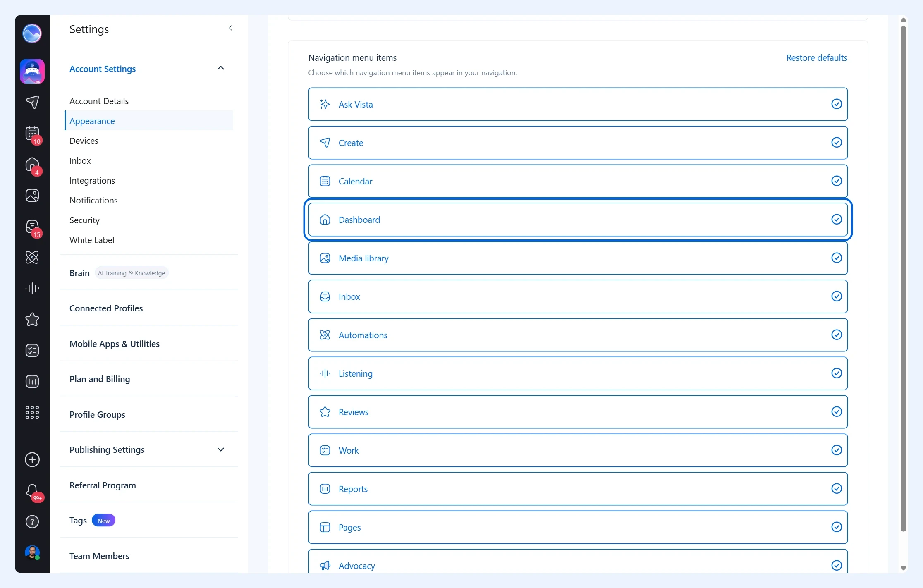Open Dashboard home icon with badge 4

point(32,165)
